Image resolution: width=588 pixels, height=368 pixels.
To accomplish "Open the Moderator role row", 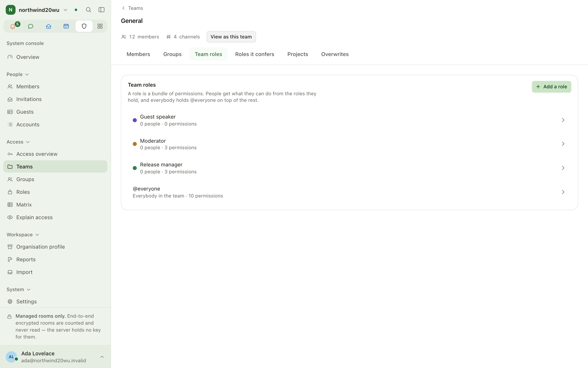I will point(349,144).
